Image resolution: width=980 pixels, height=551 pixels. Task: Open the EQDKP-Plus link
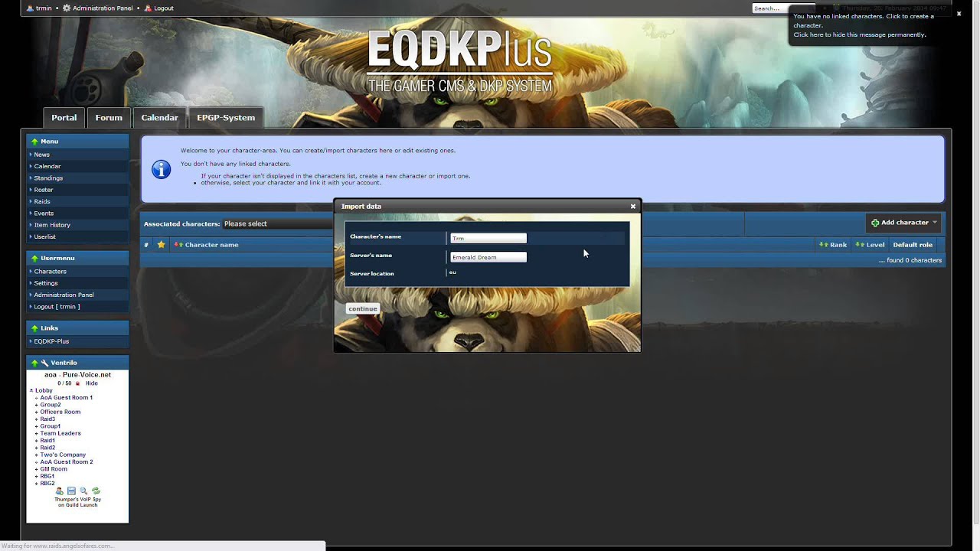click(x=51, y=341)
